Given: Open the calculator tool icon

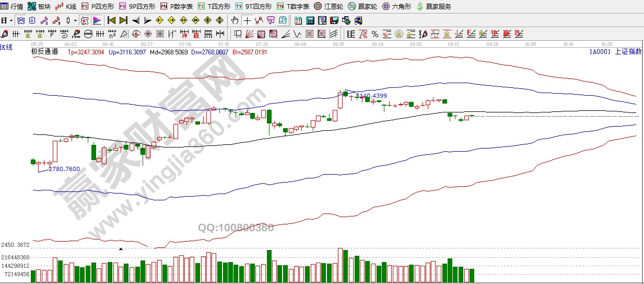Looking at the screenshot, I should point(310,21).
